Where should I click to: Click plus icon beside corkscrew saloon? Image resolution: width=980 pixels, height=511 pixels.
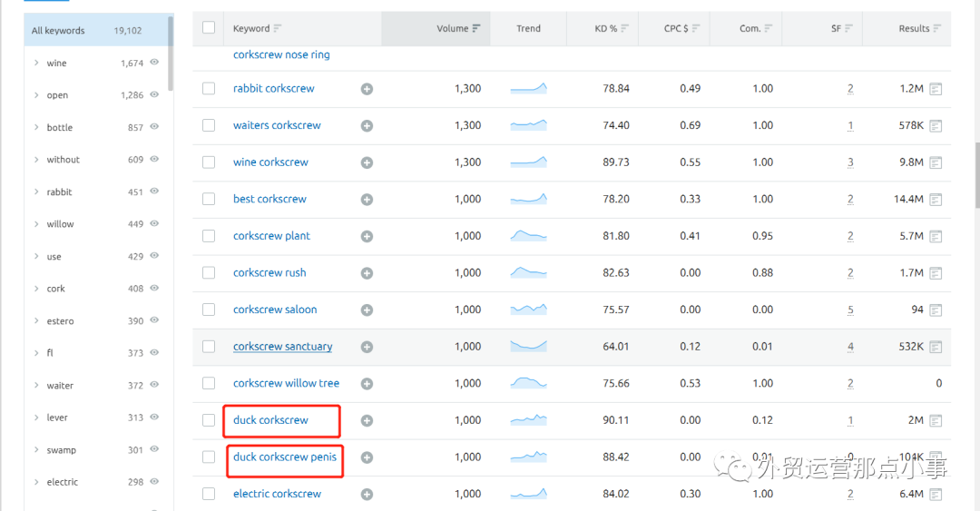367,310
